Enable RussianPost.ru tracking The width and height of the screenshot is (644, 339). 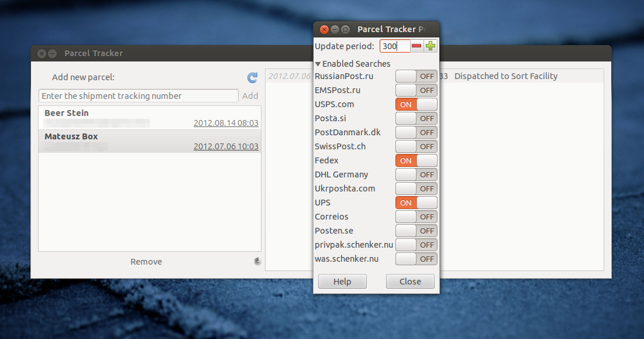click(416, 76)
